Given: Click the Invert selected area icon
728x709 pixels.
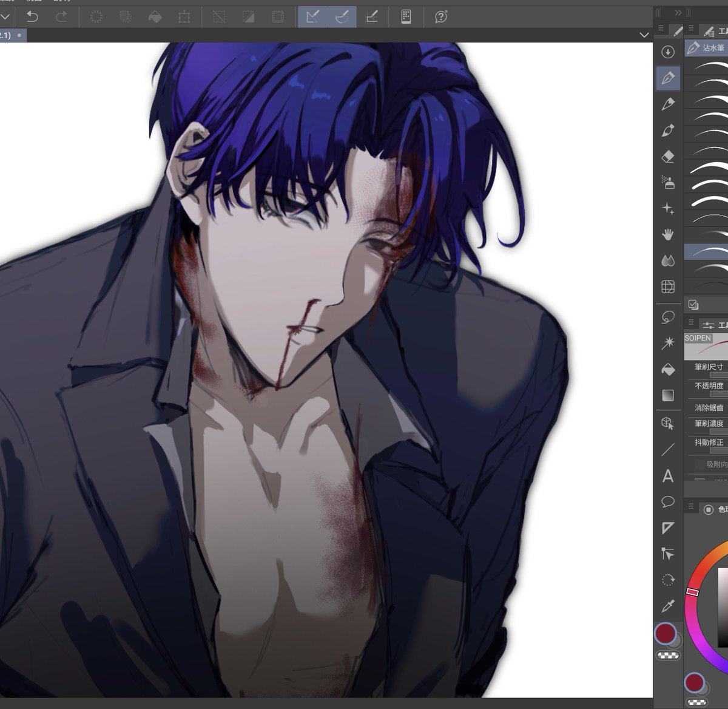Looking at the screenshot, I should click(248, 17).
